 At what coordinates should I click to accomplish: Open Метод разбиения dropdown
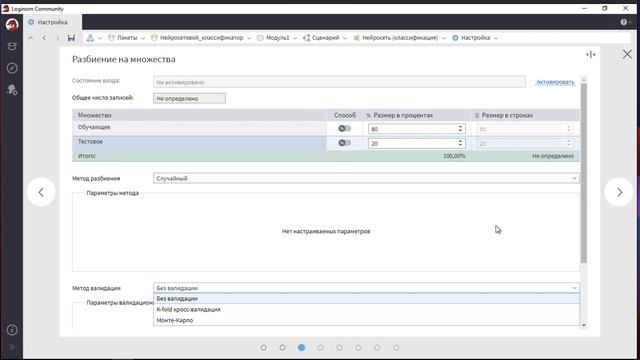[x=366, y=178]
